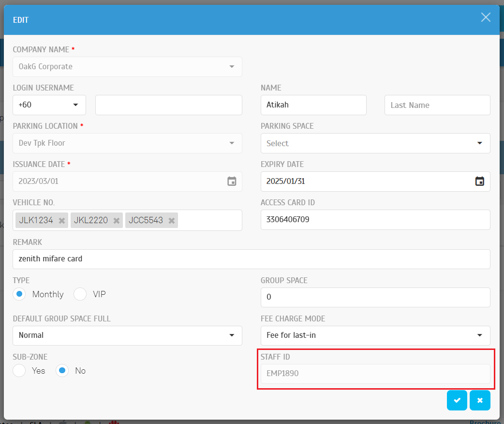Open the Issuance Date calendar icon
Viewport: 504px width, 424px height.
click(x=232, y=182)
